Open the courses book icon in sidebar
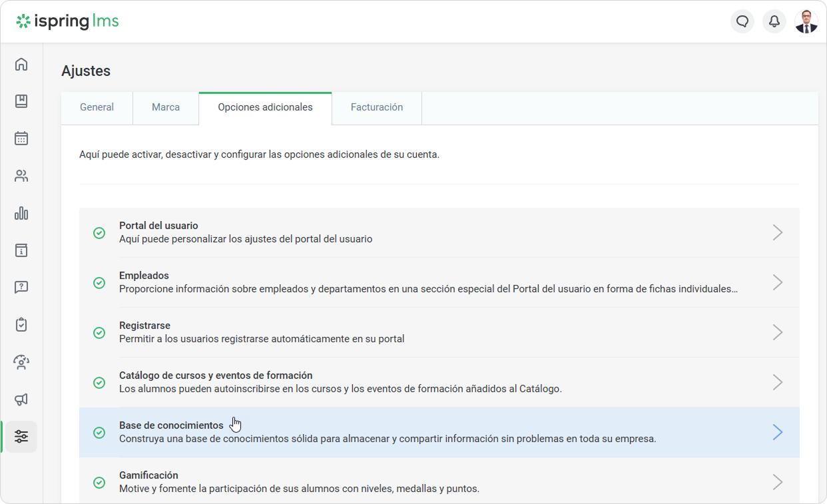 [x=21, y=101]
